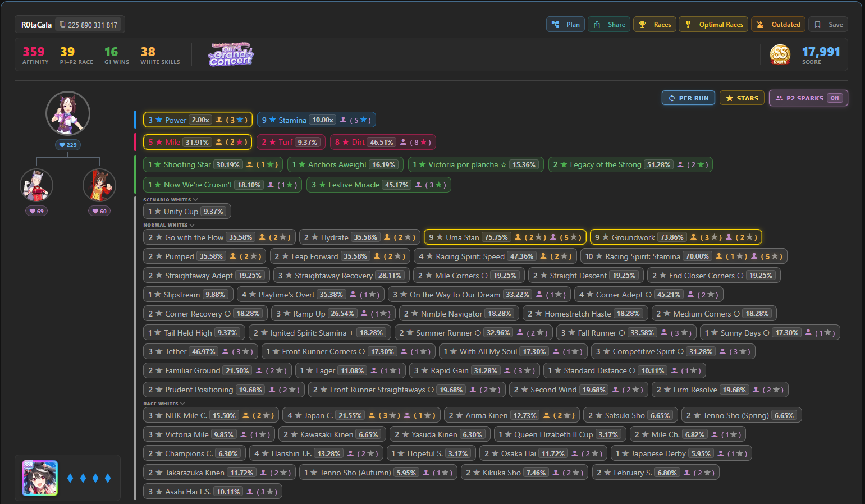Image resolution: width=865 pixels, height=504 pixels.
Task: Select the main parent character portrait
Action: click(68, 113)
